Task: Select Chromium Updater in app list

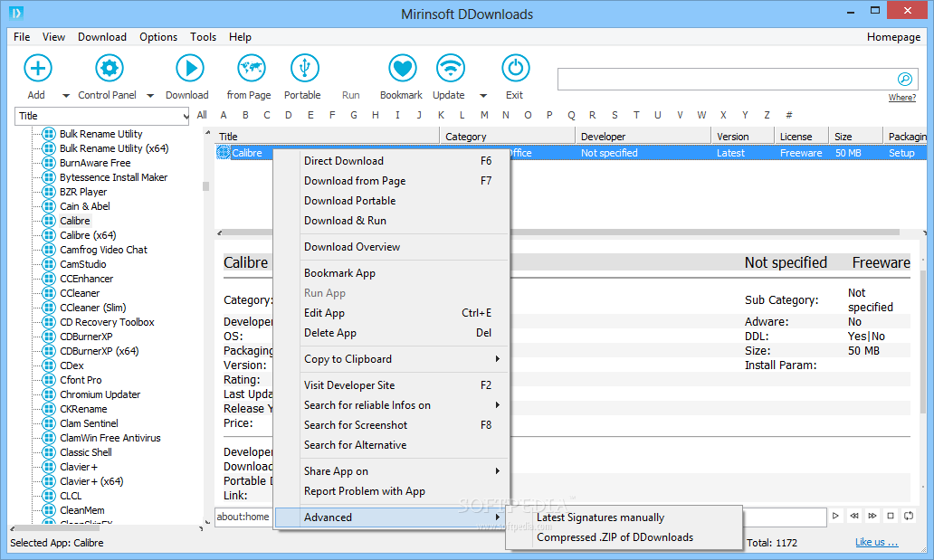Action: tap(100, 394)
